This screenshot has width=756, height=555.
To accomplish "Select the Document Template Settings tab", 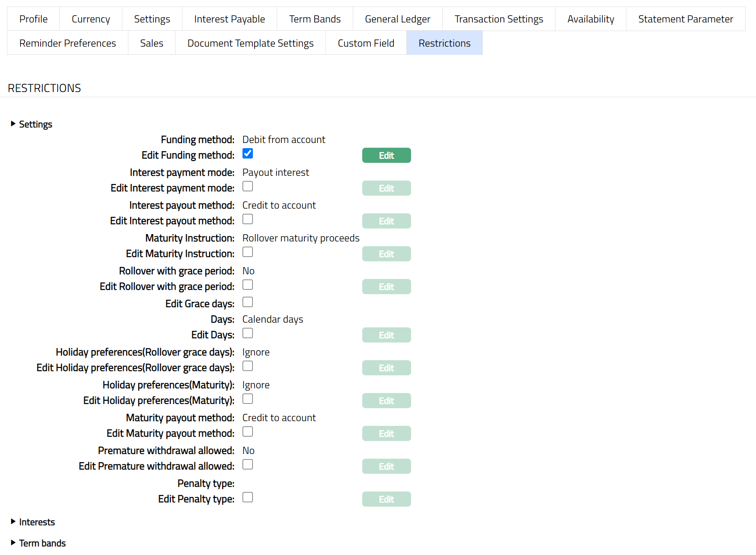I will pyautogui.click(x=250, y=43).
